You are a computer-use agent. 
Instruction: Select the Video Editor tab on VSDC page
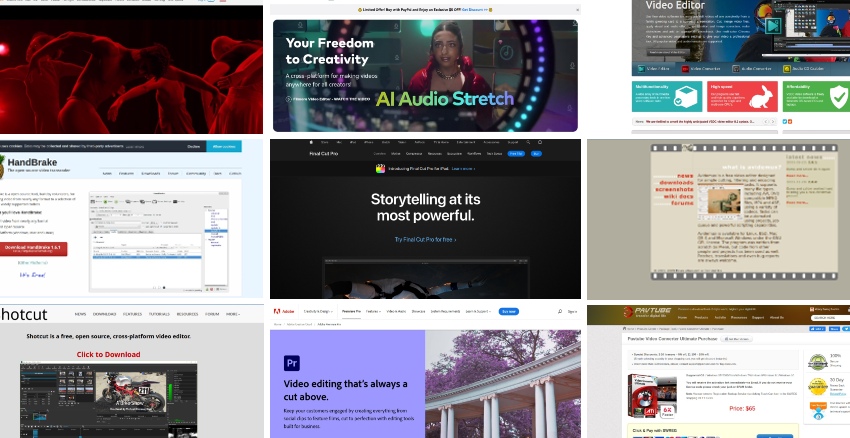[x=654, y=69]
